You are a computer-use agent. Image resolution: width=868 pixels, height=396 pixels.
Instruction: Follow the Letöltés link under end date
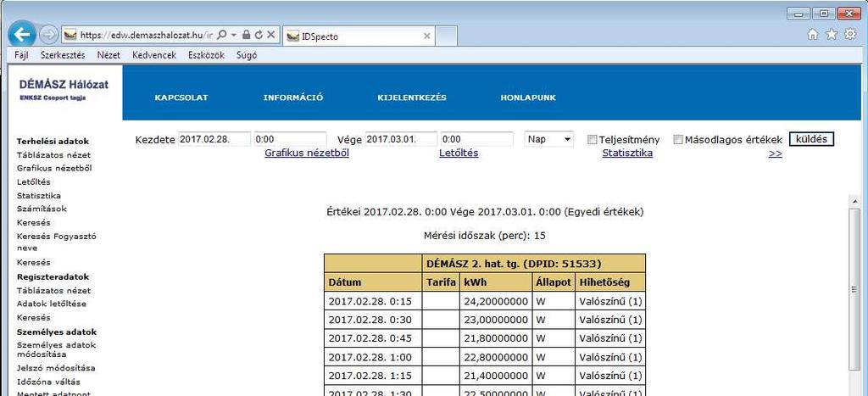coord(459,153)
